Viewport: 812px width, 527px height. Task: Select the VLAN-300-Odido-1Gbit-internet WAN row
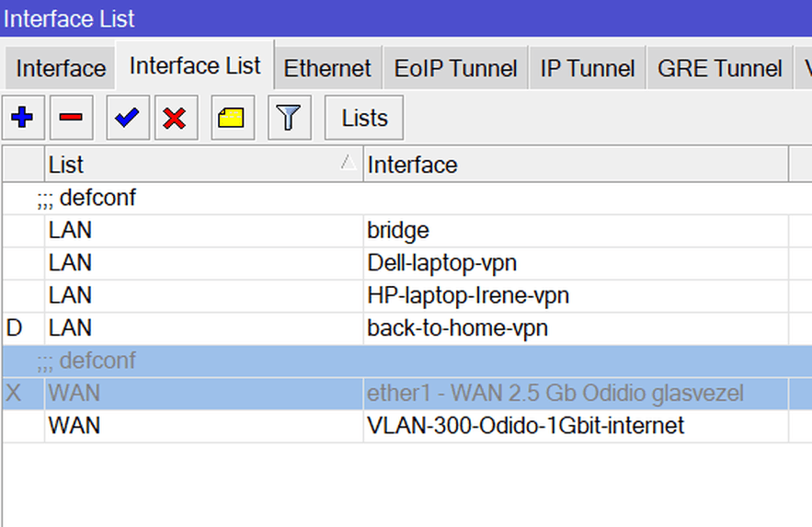[x=525, y=426]
